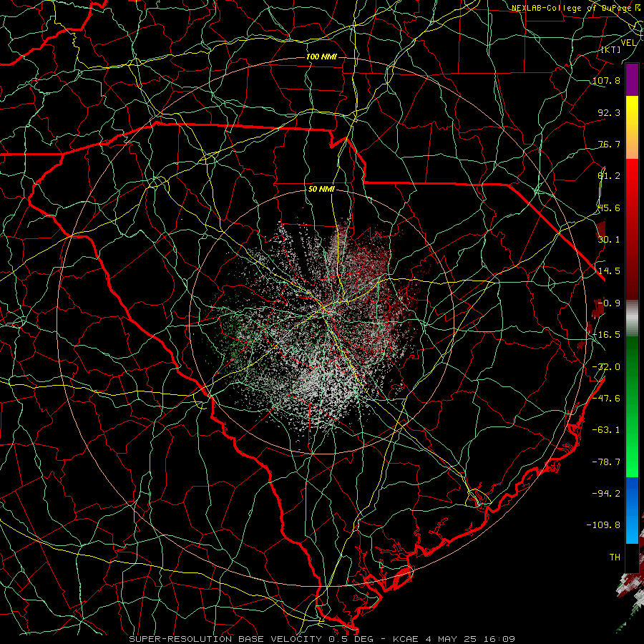Click the 45.6 value on velocity scale

click(x=609, y=208)
